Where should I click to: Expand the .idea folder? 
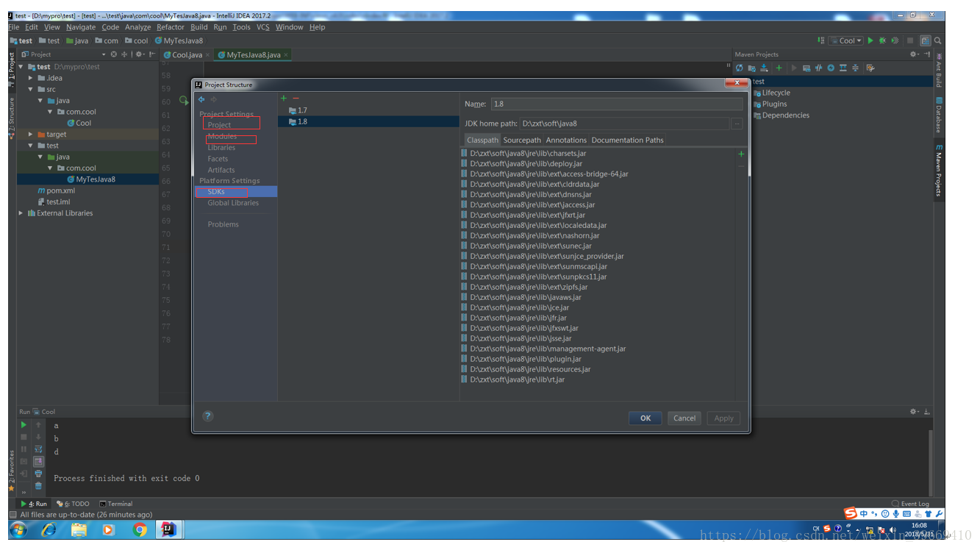coord(31,78)
